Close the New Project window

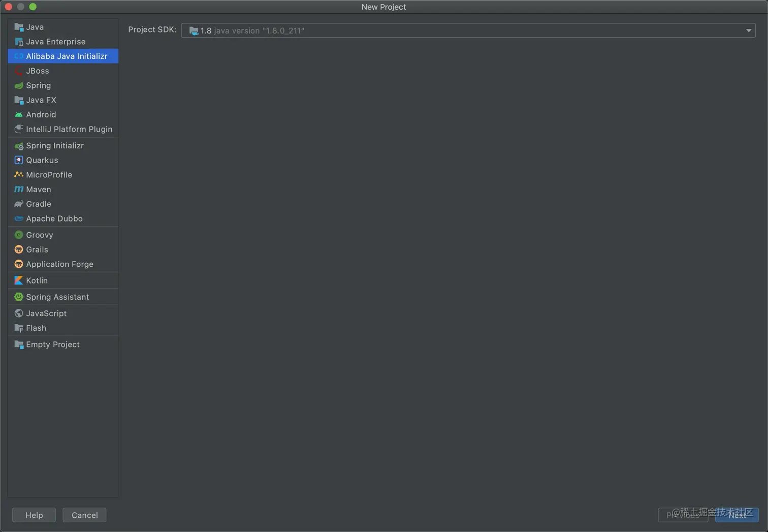coord(9,7)
